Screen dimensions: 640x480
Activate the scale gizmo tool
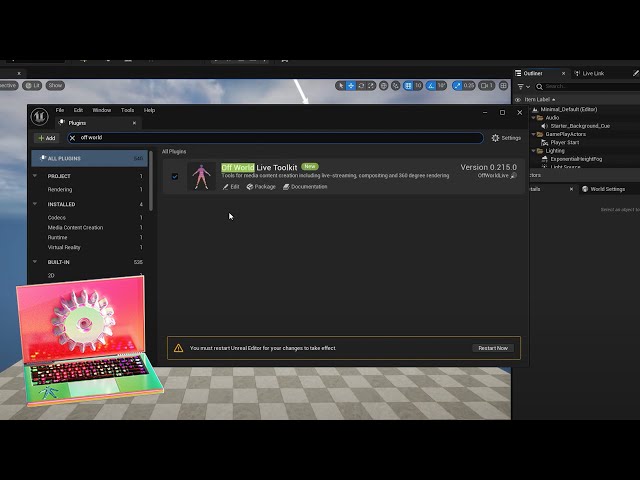click(371, 86)
